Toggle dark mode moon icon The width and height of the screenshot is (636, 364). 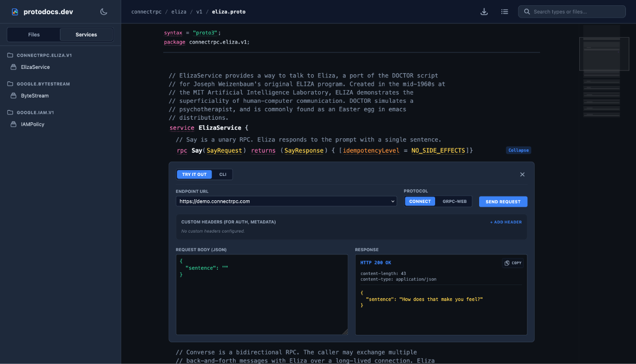pos(103,12)
